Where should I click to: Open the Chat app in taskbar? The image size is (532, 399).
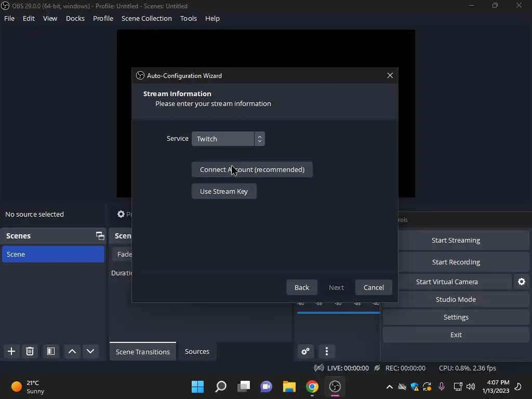point(267,387)
